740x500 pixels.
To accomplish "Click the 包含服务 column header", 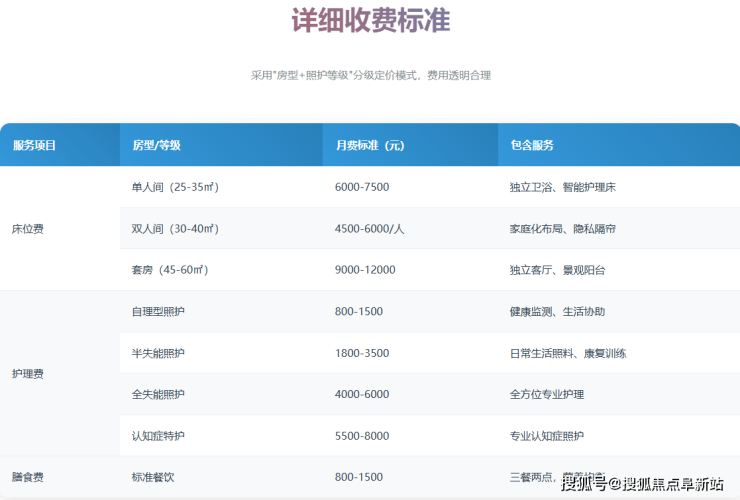I will click(x=531, y=145).
